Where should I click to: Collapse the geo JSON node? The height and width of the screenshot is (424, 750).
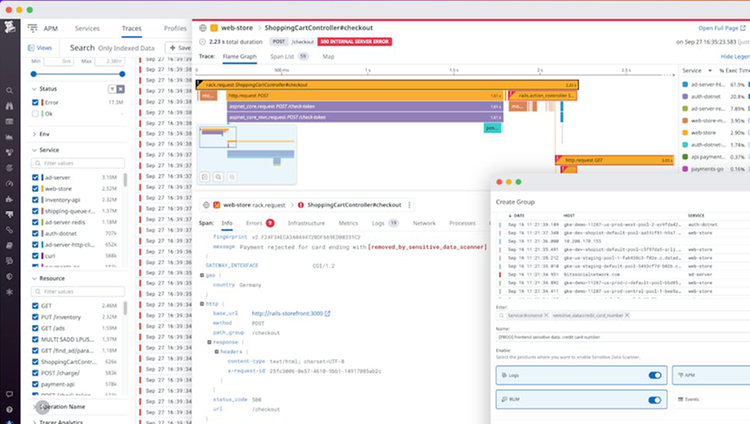[202, 275]
